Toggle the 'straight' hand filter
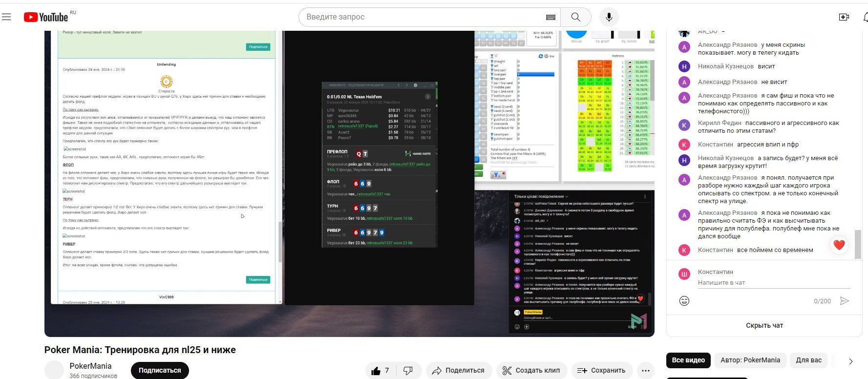This screenshot has width=868, height=379. [x=498, y=62]
